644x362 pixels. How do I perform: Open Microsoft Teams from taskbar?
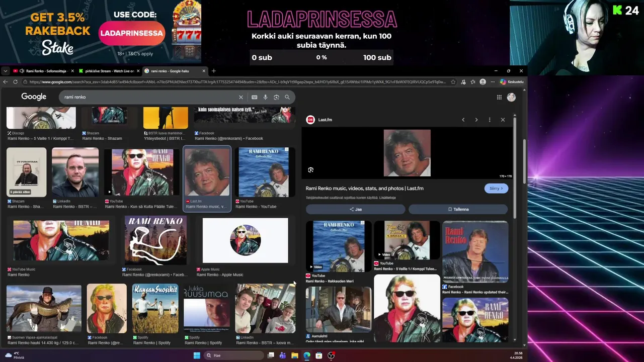point(283,355)
